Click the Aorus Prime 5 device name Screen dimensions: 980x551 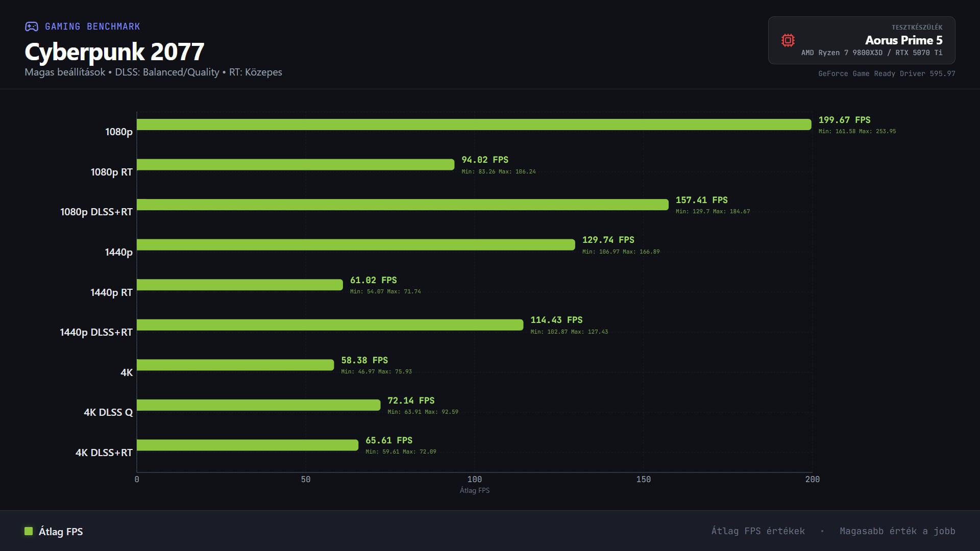[x=903, y=40]
